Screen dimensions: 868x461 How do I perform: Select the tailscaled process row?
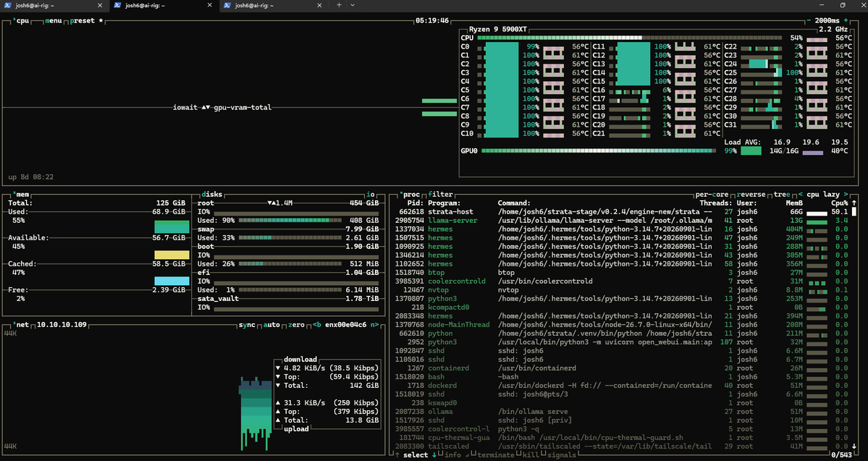click(622, 446)
